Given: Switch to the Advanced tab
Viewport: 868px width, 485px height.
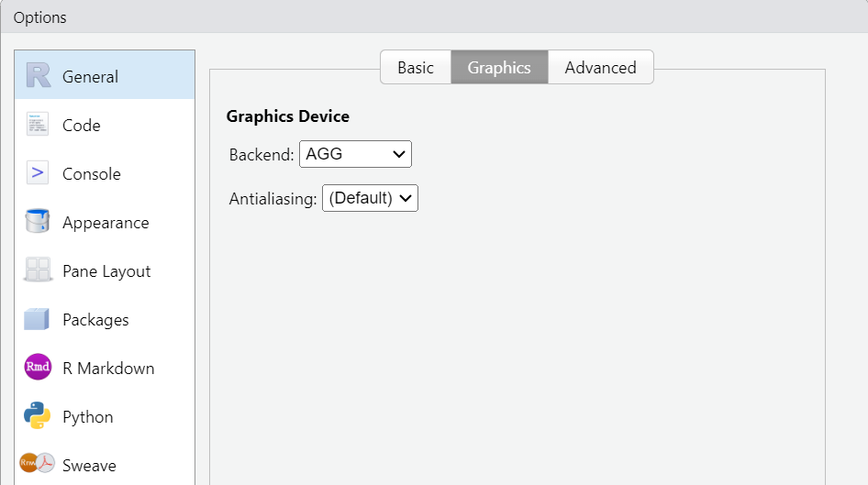Looking at the screenshot, I should click(601, 68).
